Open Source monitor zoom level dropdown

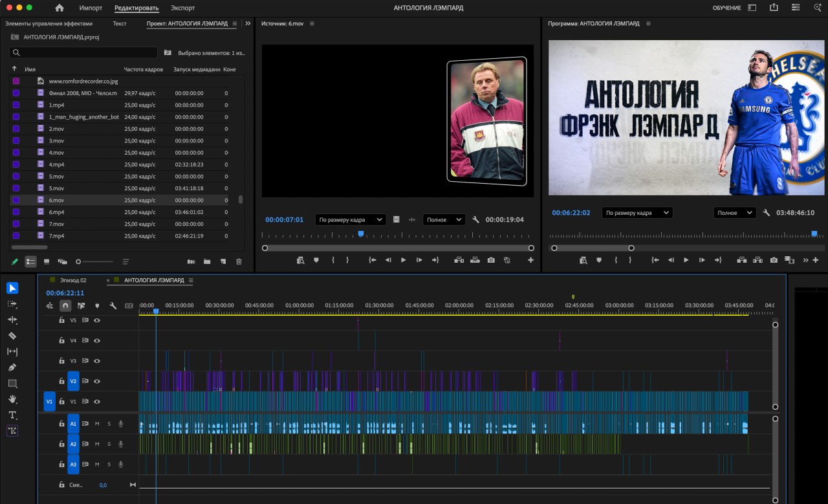(x=350, y=220)
